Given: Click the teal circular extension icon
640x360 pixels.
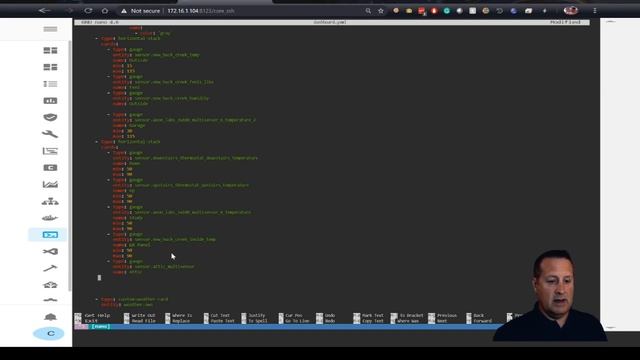Looking at the screenshot, I should click(x=447, y=11).
